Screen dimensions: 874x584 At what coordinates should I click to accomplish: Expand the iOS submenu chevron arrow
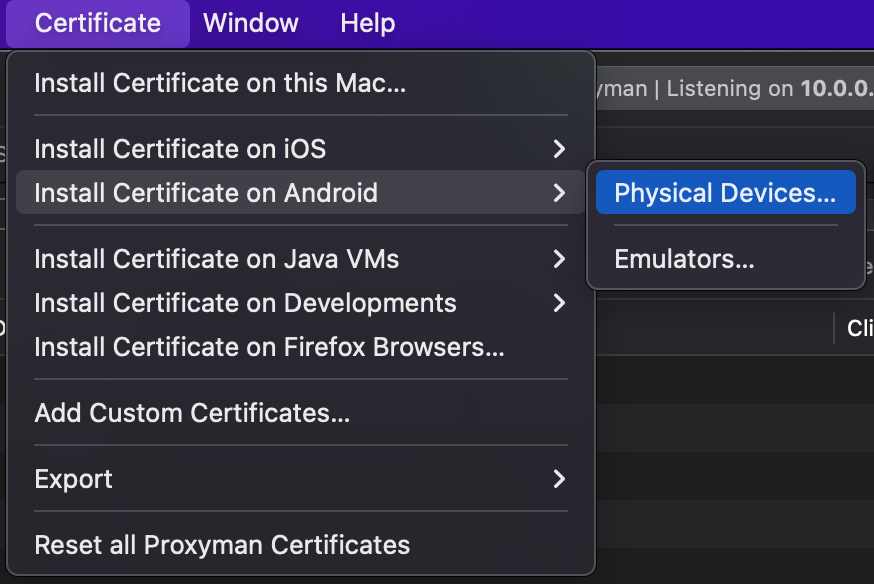(x=559, y=149)
